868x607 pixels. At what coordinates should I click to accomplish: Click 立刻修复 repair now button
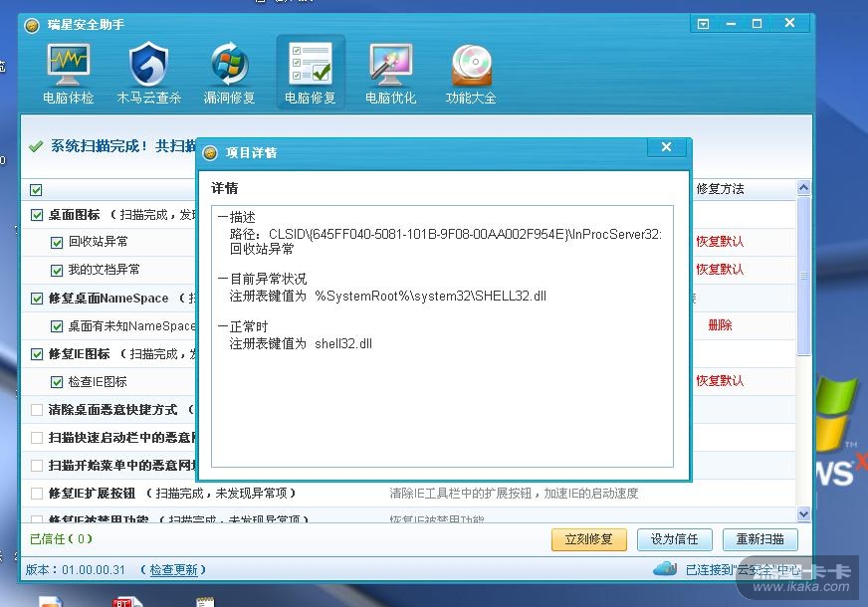[x=589, y=539]
